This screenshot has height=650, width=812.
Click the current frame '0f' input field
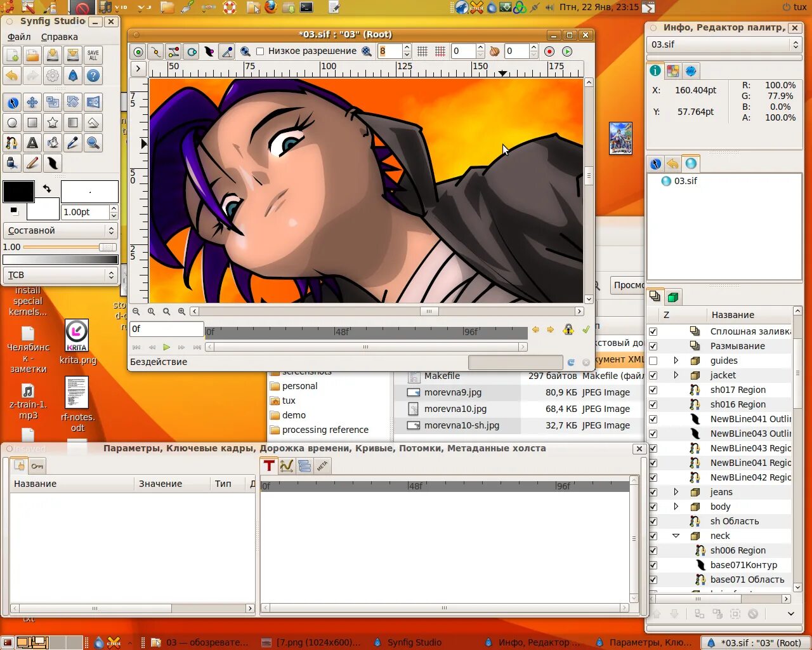(167, 329)
